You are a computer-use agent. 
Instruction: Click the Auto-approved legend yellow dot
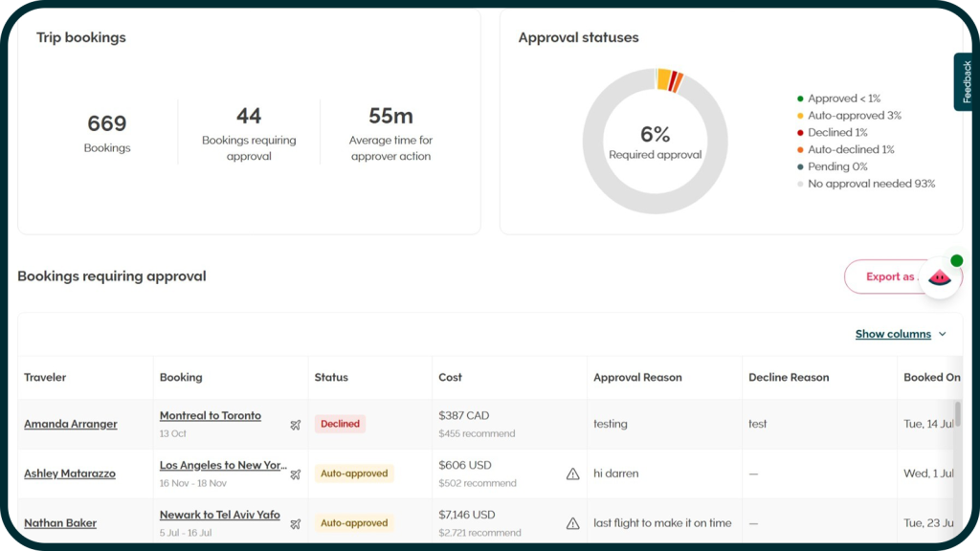(800, 116)
